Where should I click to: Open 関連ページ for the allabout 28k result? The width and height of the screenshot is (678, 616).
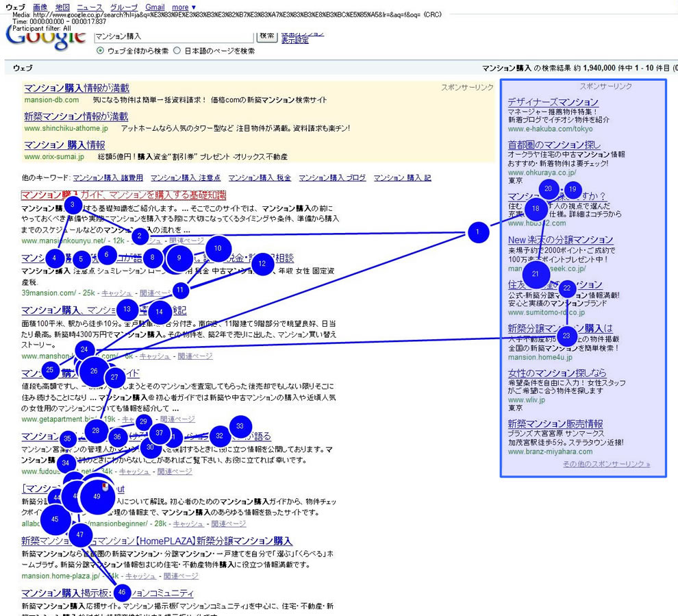(x=228, y=524)
